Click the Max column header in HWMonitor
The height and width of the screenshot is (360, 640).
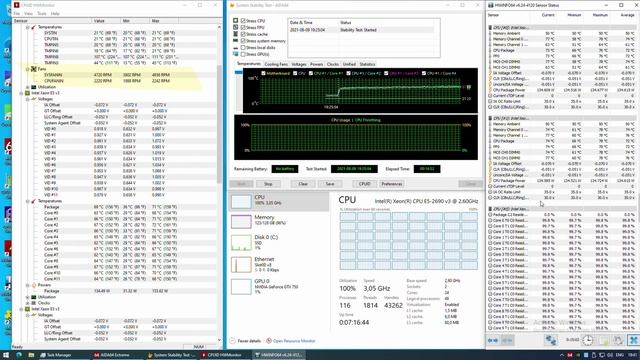point(164,20)
